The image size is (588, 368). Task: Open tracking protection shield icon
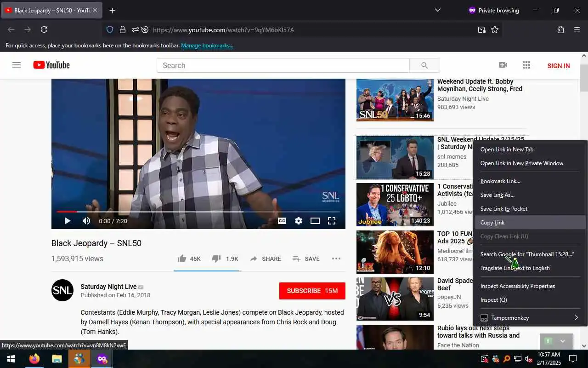point(110,29)
